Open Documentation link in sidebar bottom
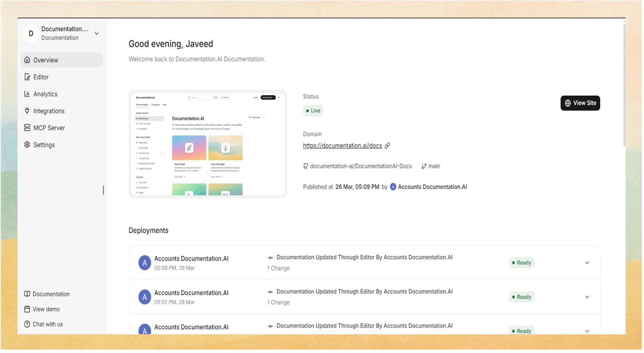The image size is (644, 353). tap(51, 294)
